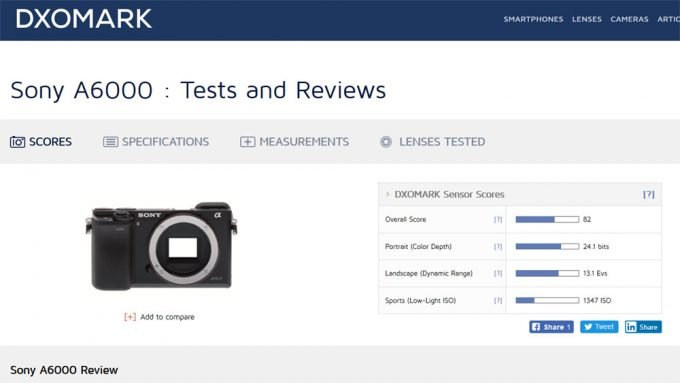Click the Overall Score bar showing 82

pos(547,219)
